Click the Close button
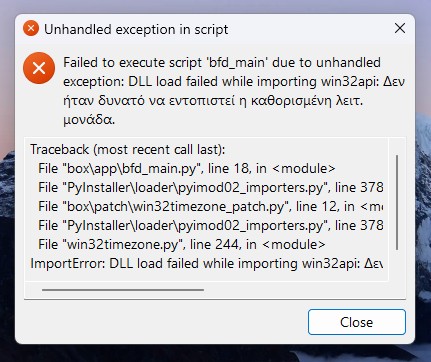 [x=357, y=322]
